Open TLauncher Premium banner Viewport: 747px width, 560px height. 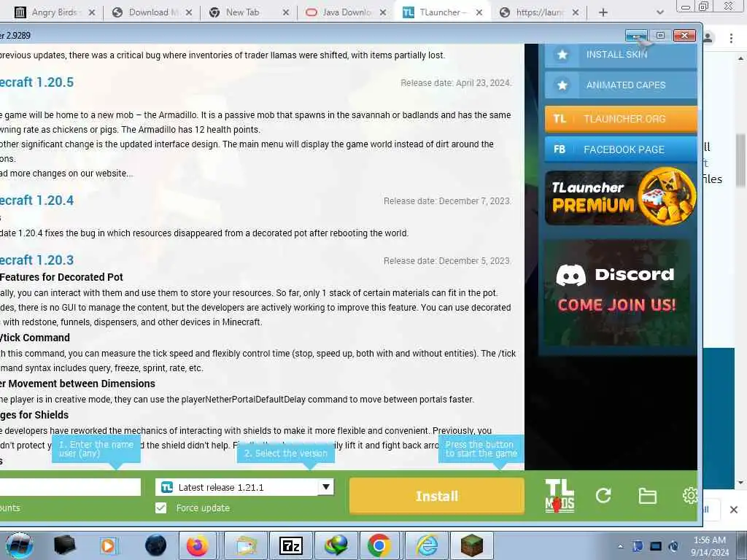point(620,197)
